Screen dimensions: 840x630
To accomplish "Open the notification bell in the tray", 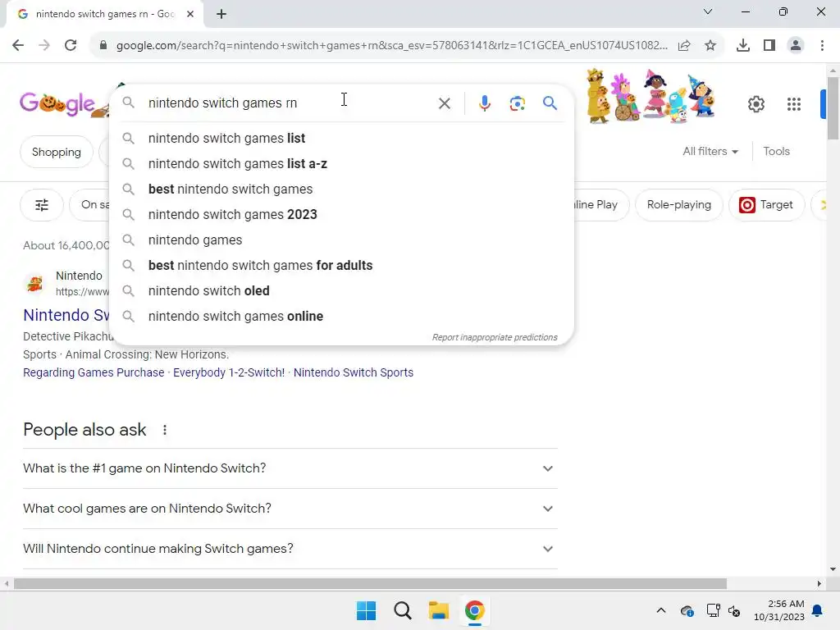I will click(818, 610).
